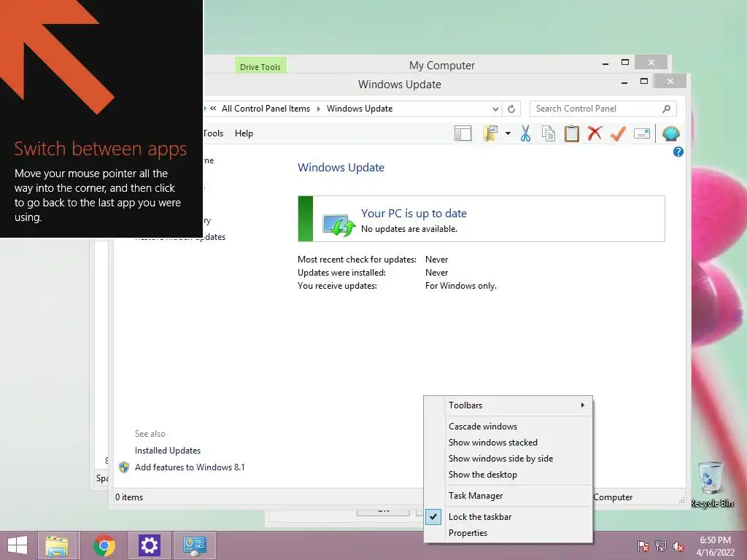Open the Tools menu
Screen dimensions: 747x560
pyautogui.click(x=213, y=133)
